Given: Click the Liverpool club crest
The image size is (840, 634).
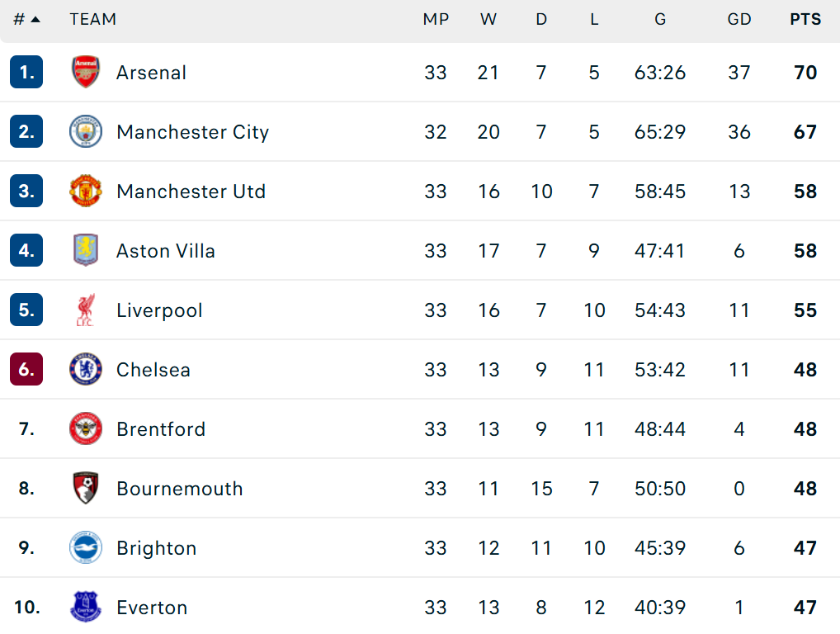Looking at the screenshot, I should pos(86,310).
